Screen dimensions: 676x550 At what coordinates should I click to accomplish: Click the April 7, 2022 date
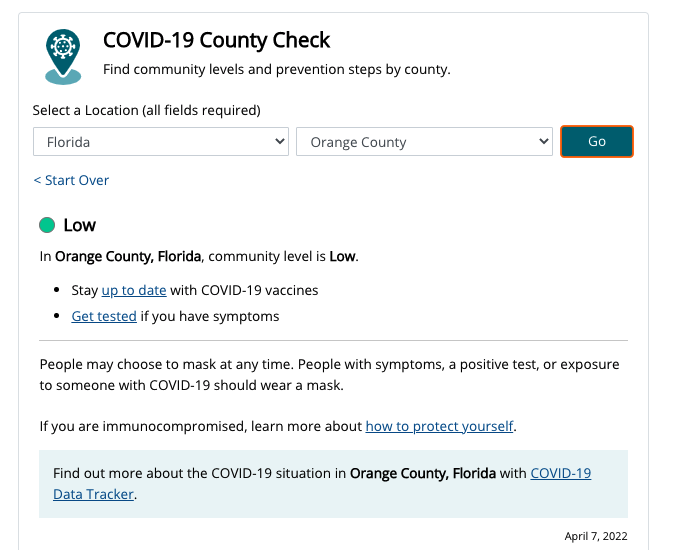click(596, 536)
